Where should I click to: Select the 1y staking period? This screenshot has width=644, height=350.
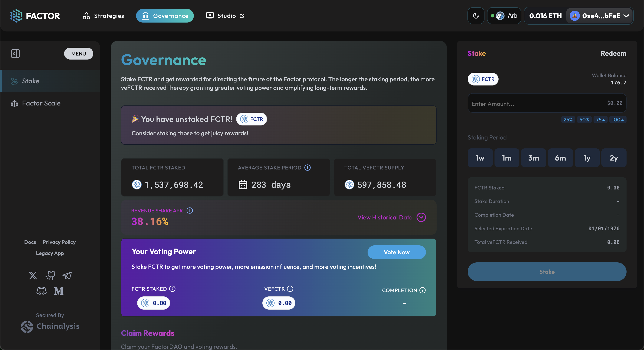[x=587, y=158]
